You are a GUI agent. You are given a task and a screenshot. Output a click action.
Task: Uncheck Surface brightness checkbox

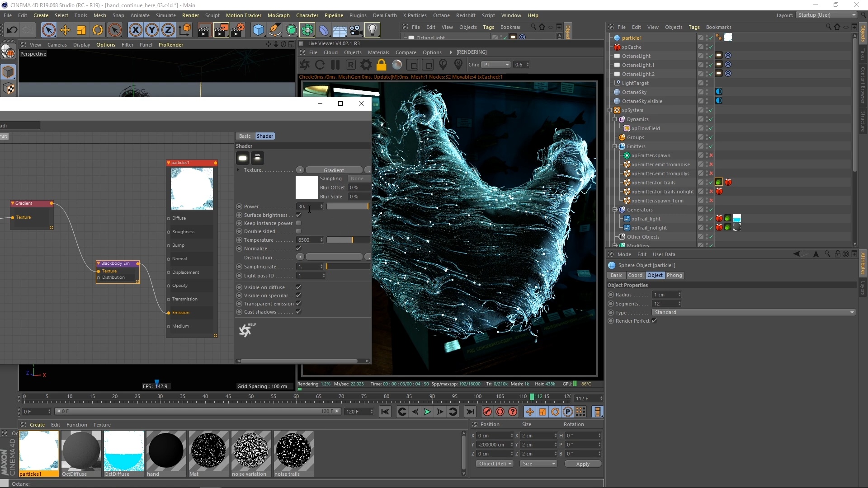[298, 215]
